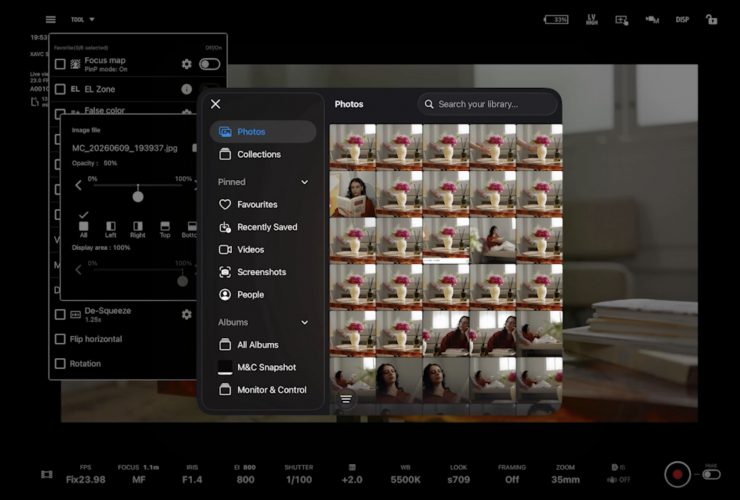Viewport: 740px width, 500px height.
Task: Open the hamburger menu icon
Action: click(x=50, y=19)
